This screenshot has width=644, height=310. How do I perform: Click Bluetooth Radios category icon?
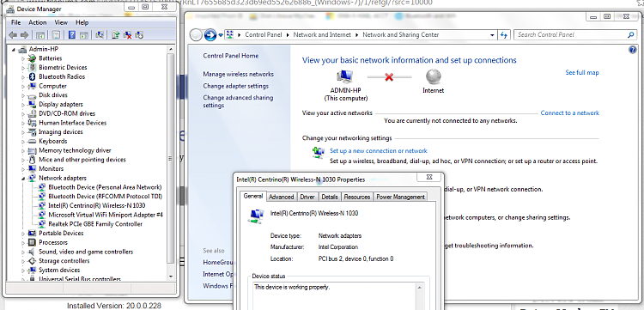[x=32, y=76]
